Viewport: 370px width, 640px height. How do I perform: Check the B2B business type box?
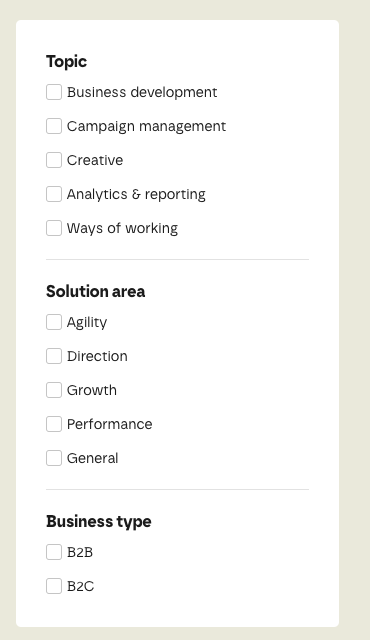point(54,552)
